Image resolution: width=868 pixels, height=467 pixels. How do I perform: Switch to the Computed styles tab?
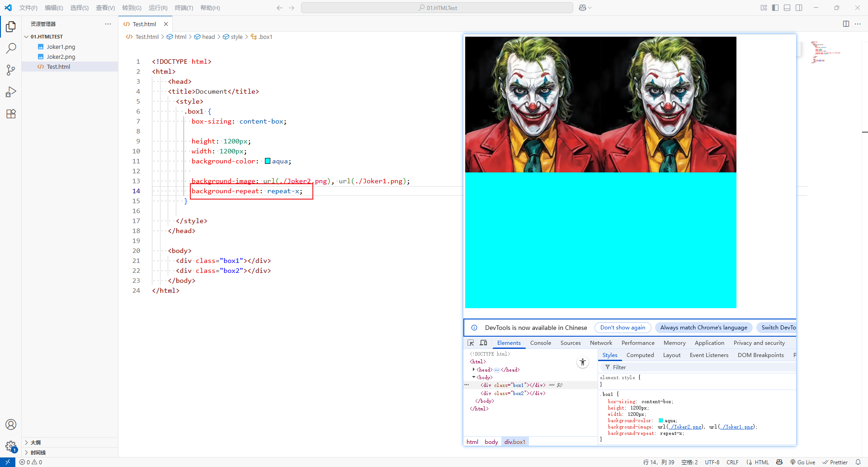coord(640,355)
